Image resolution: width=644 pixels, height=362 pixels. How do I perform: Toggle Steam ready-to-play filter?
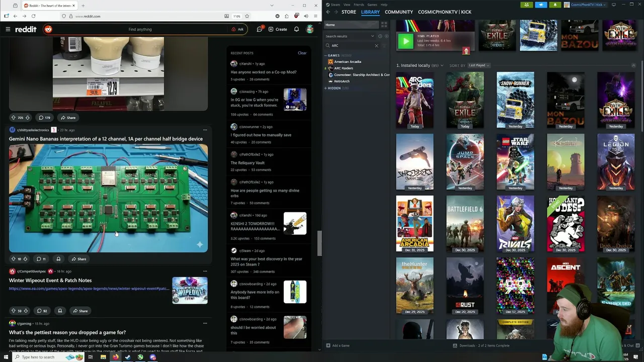(x=386, y=36)
